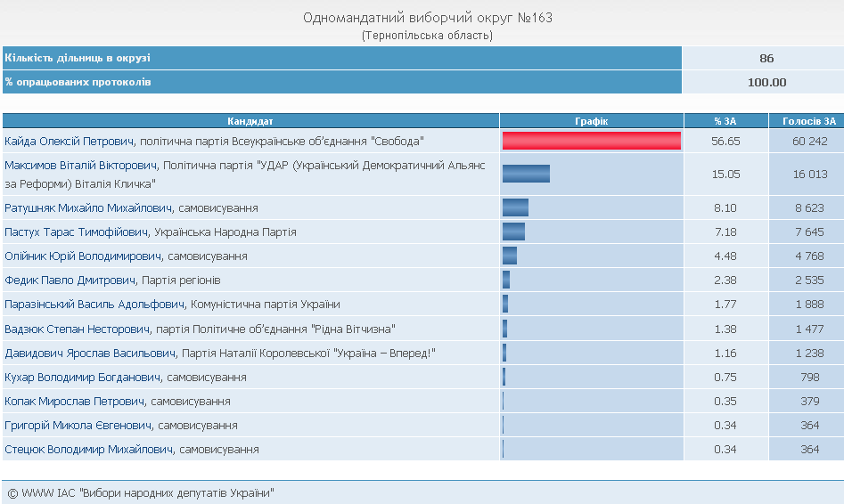The image size is (844, 504).
Task: Select the percentage value 7.18
Action: (x=725, y=232)
